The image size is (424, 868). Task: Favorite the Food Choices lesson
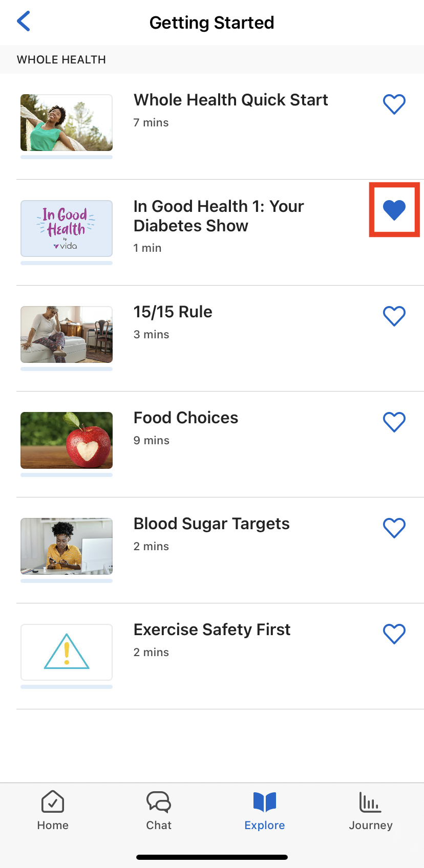point(394,422)
